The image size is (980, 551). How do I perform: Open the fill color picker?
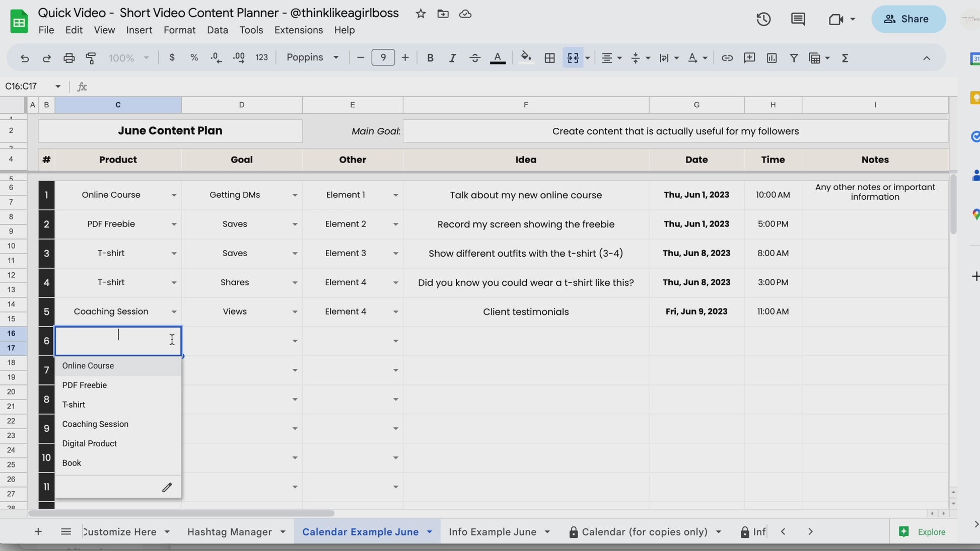pyautogui.click(x=526, y=58)
